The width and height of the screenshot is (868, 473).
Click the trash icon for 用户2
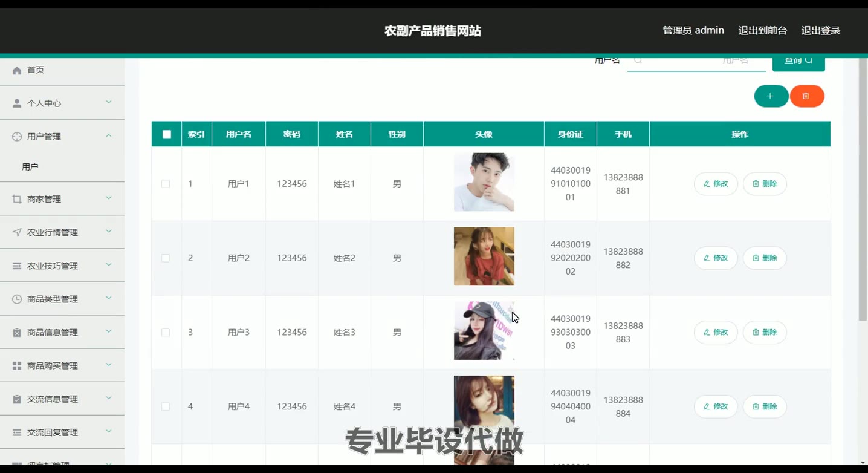tap(756, 258)
